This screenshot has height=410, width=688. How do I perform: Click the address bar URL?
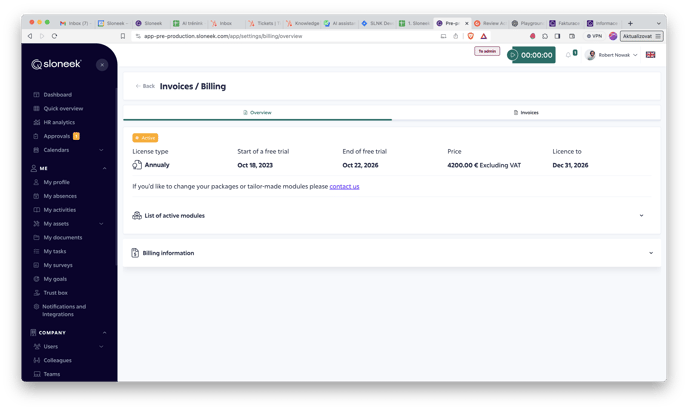point(223,36)
